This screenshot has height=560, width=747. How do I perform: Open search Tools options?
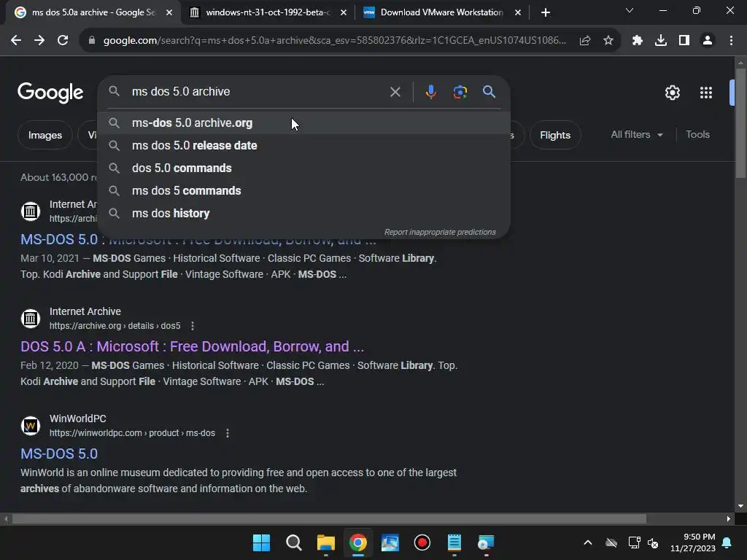[x=697, y=135]
